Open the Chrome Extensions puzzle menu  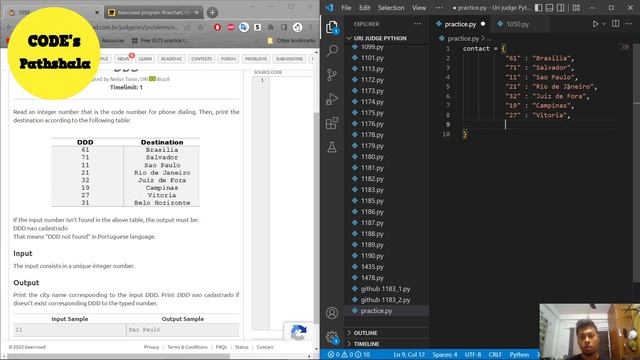point(270,27)
